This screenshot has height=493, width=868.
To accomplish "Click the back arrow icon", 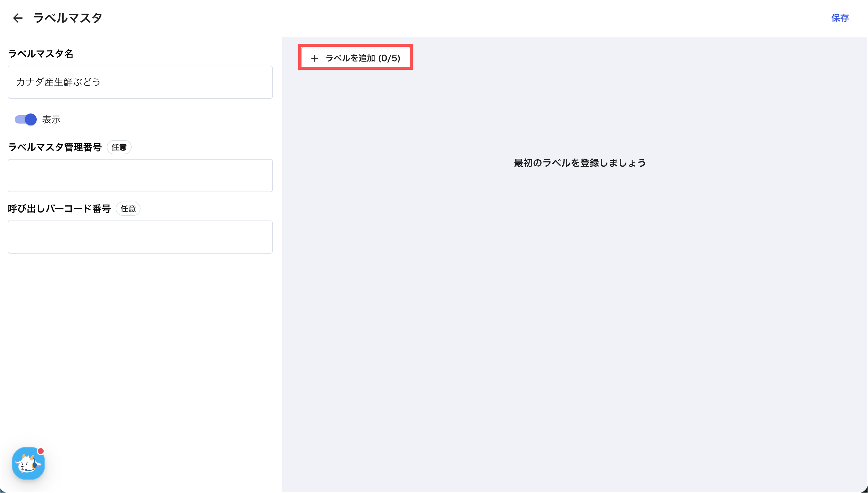I will (x=18, y=18).
